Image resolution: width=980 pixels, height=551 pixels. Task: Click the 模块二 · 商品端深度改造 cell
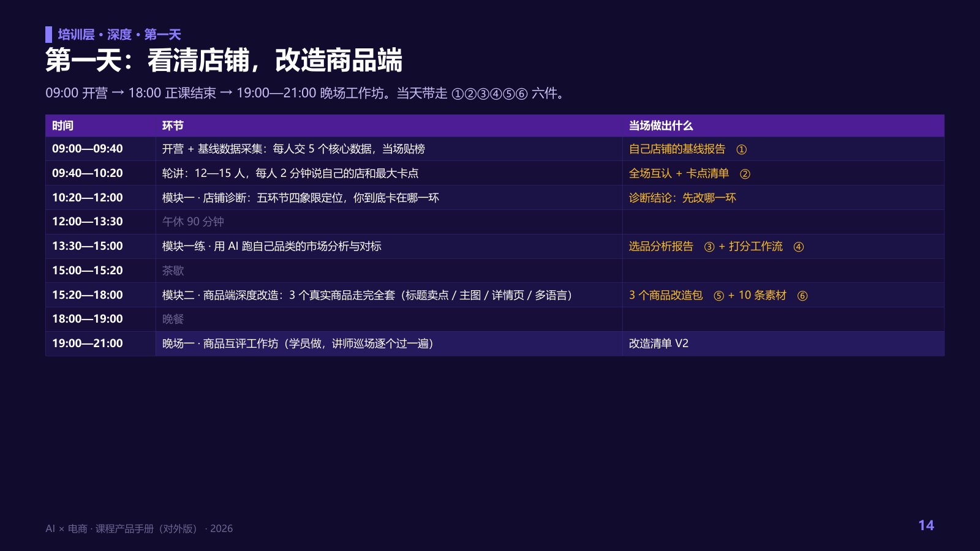pos(389,295)
